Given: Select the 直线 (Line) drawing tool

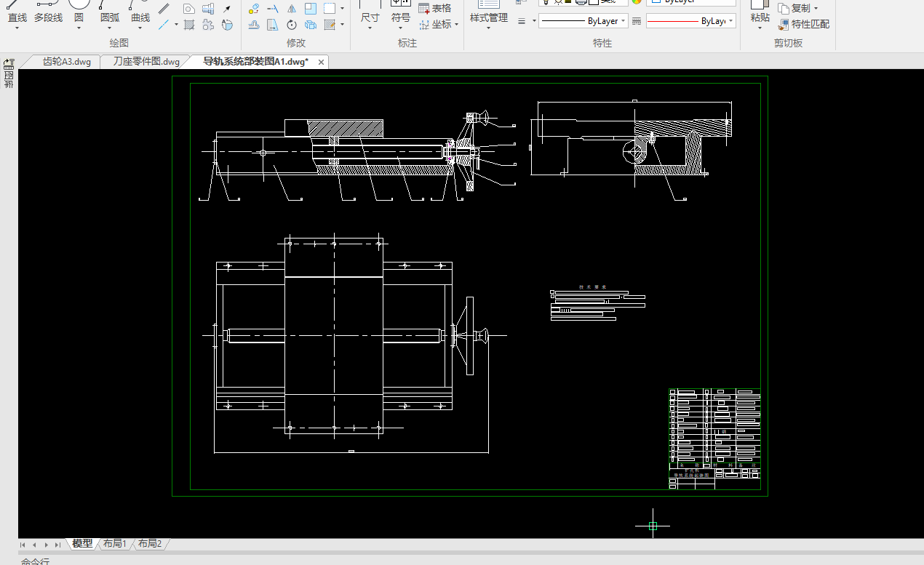Looking at the screenshot, I should (x=17, y=12).
